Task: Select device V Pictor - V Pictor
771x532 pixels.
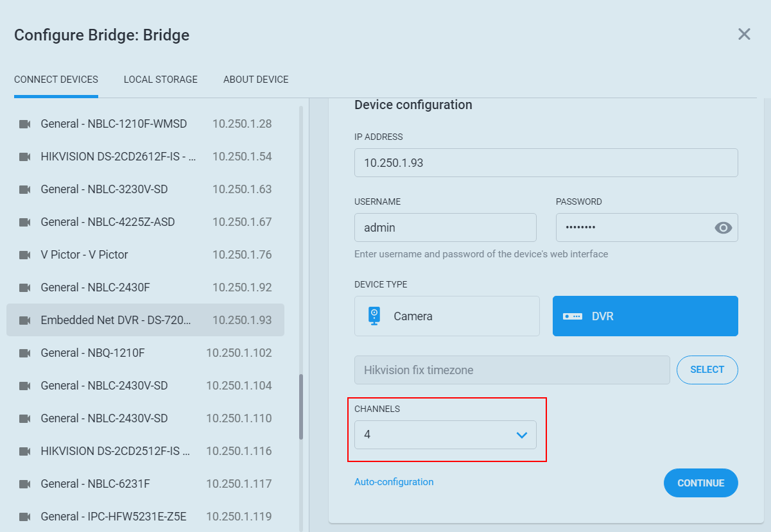Action: (x=145, y=255)
